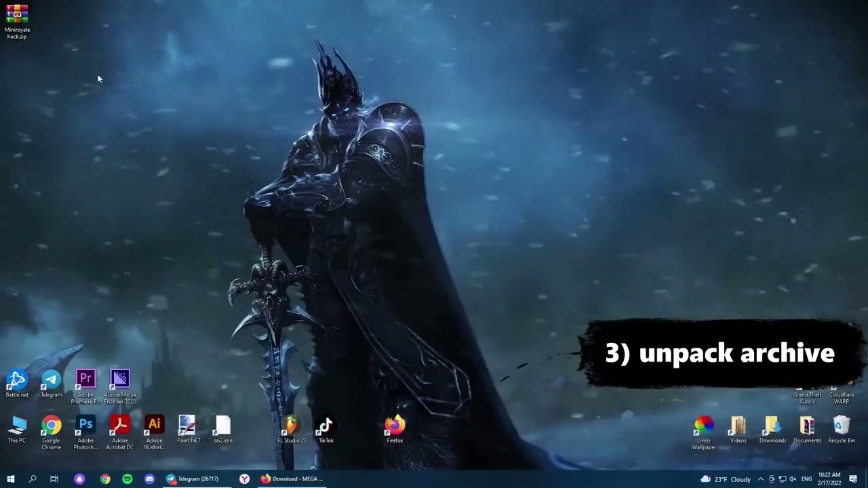
Task: Open taskbar Search
Action: click(33, 479)
